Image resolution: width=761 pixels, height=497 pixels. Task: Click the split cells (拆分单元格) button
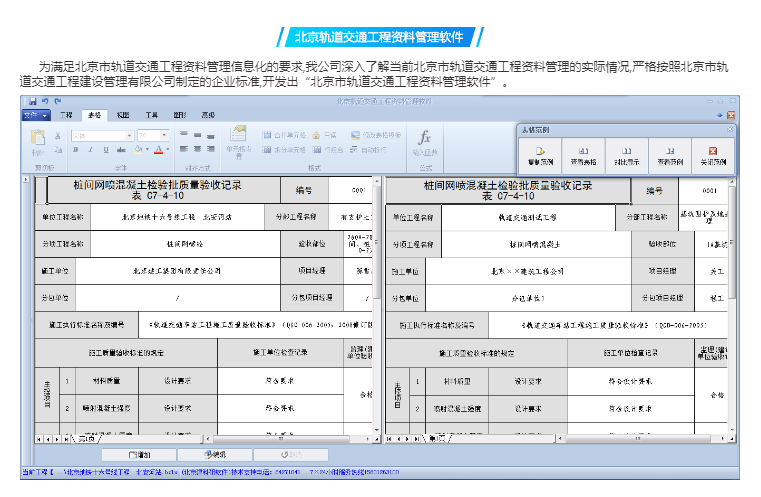tap(284, 149)
